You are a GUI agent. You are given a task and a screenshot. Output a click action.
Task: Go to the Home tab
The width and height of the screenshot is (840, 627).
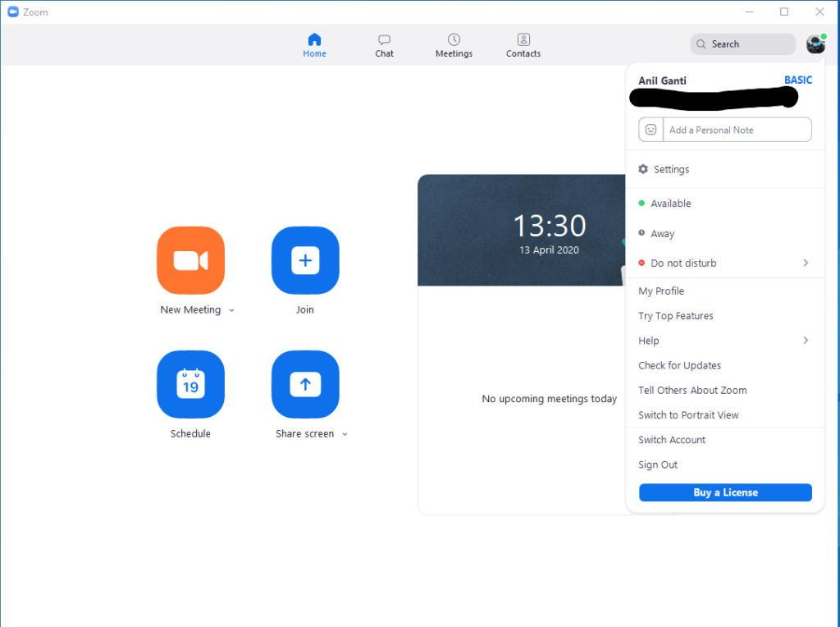coord(314,46)
